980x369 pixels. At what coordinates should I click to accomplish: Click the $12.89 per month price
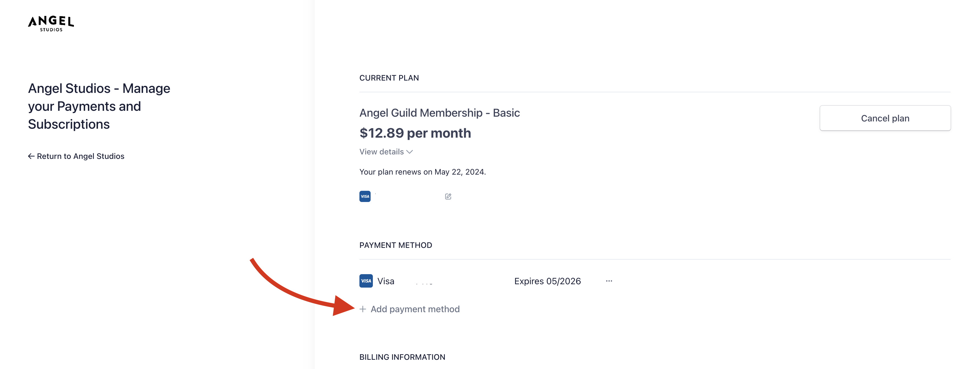[415, 133]
